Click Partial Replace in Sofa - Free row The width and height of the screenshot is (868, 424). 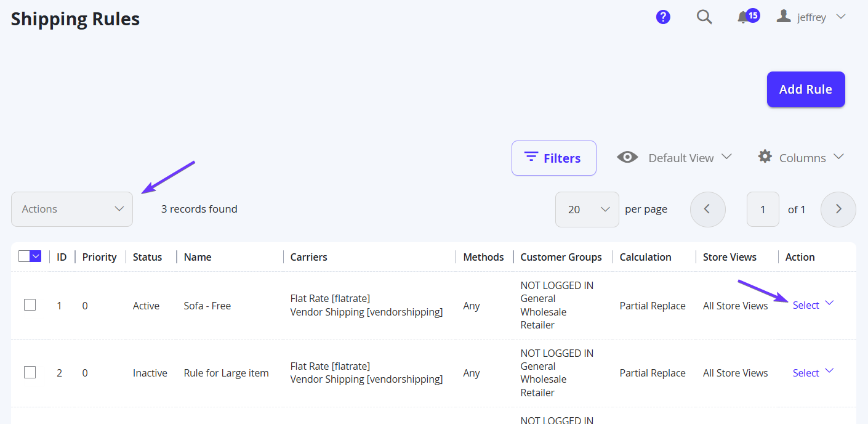tap(653, 306)
